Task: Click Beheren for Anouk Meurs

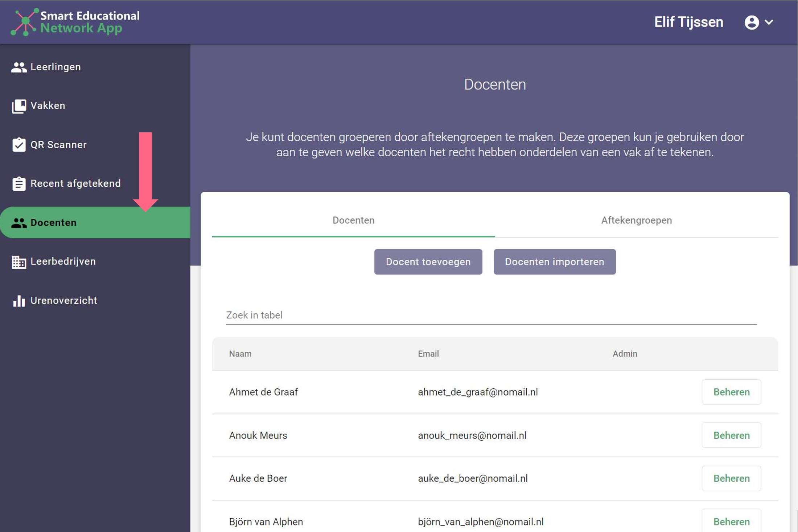Action: pyautogui.click(x=731, y=435)
